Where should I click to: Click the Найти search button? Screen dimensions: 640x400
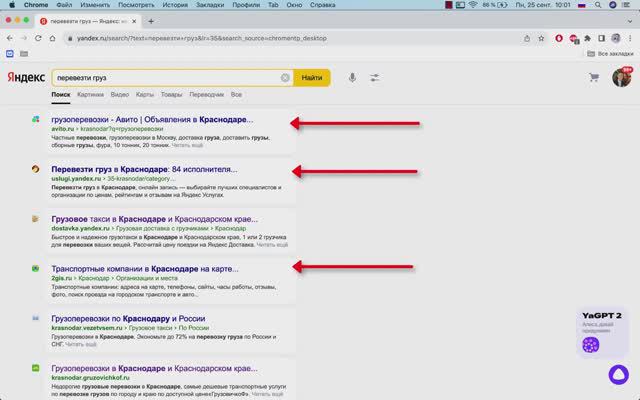pyautogui.click(x=312, y=78)
